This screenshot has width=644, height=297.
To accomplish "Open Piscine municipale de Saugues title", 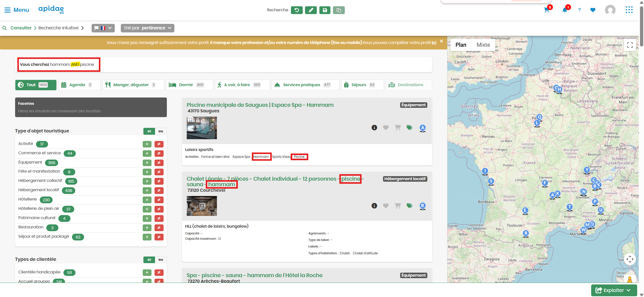I will coord(260,105).
